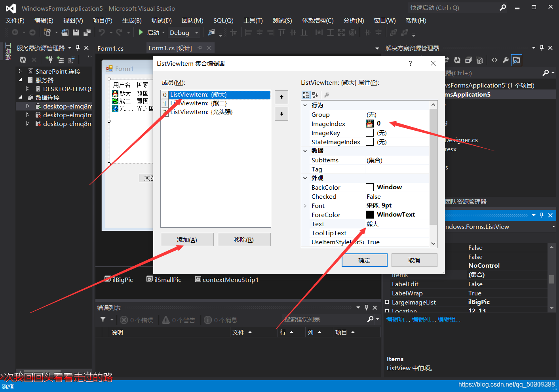
Task: Click the 编辑列... link
Action: [423, 320]
